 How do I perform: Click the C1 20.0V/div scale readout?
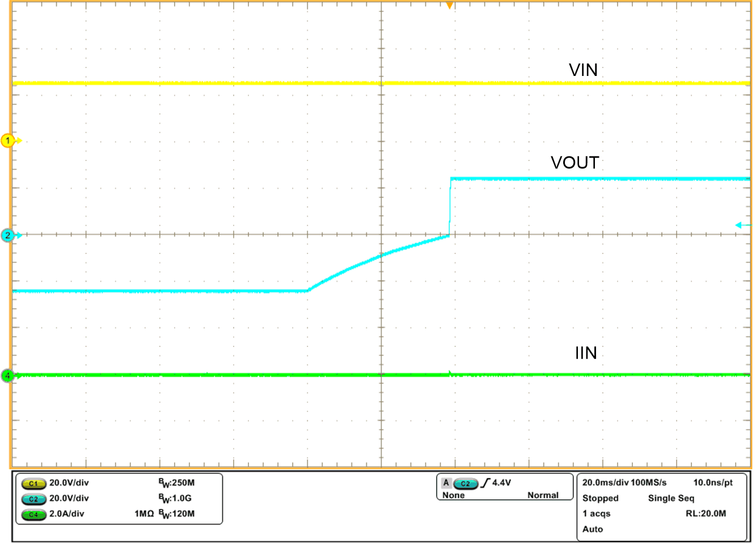[69, 483]
